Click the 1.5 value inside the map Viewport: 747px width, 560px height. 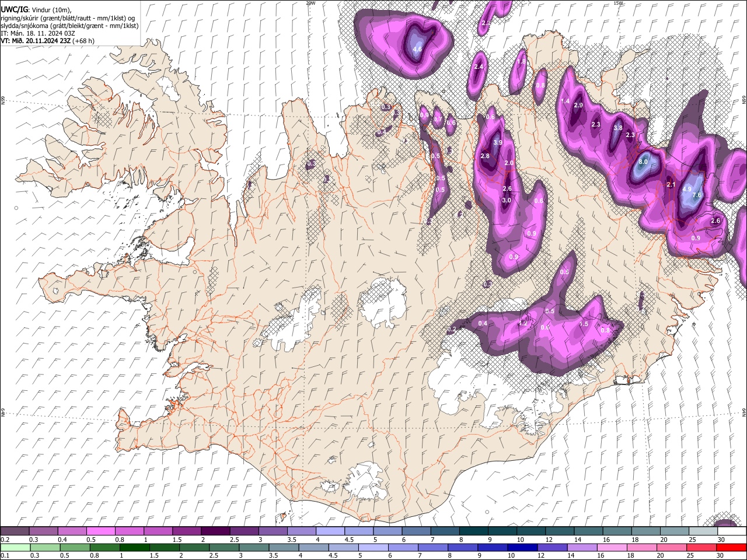[x=584, y=324]
